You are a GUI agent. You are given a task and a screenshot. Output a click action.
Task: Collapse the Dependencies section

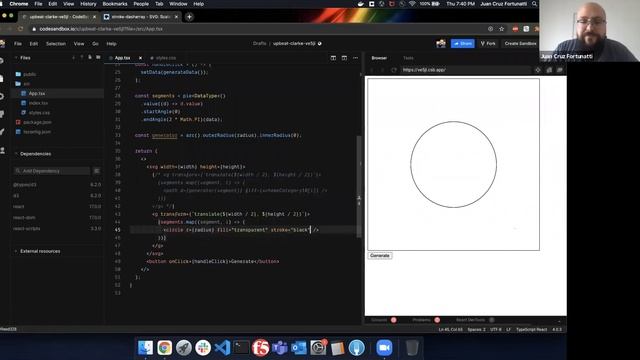coord(33,154)
